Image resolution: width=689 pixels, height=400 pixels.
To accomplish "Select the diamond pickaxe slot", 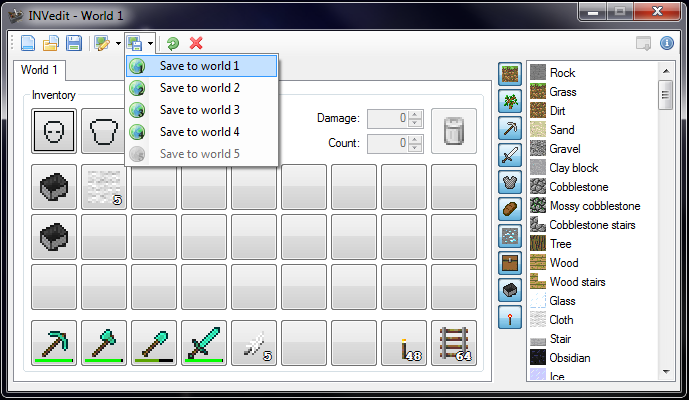I will click(54, 343).
